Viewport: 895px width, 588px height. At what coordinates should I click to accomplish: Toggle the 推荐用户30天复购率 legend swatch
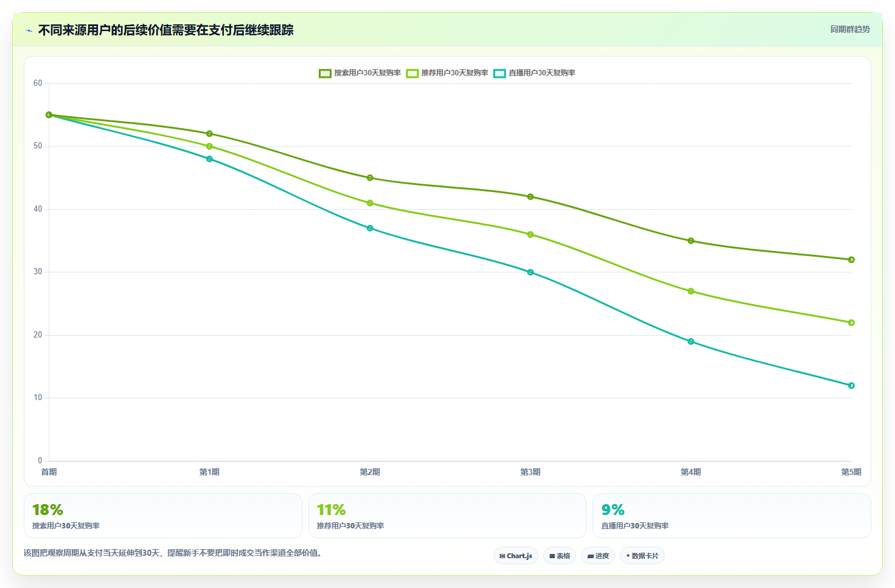pyautogui.click(x=413, y=74)
